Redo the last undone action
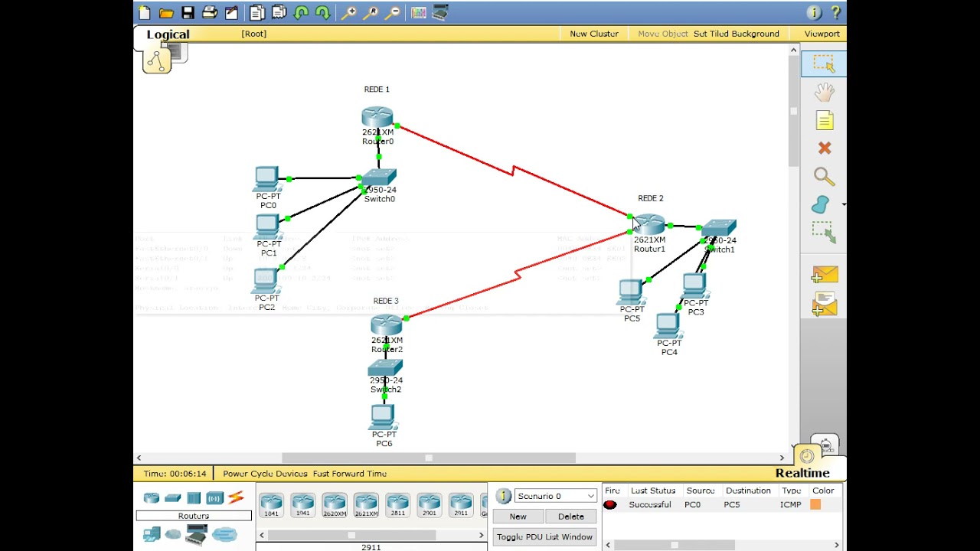 click(322, 13)
